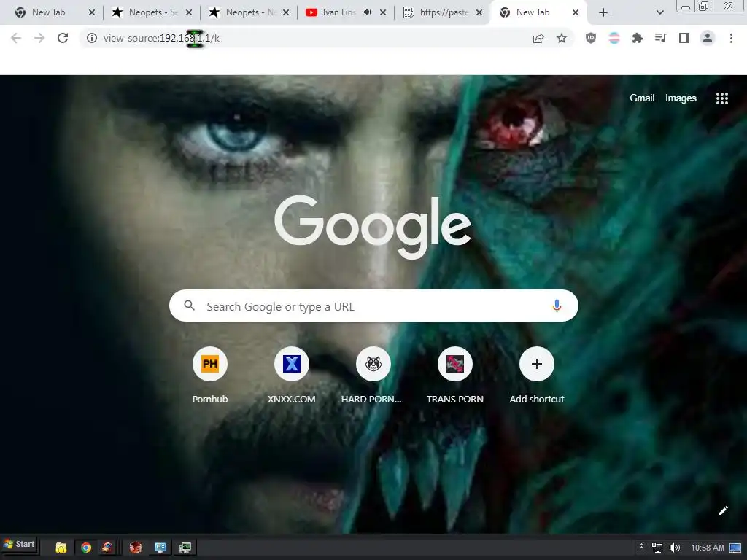Click the magnifier icon in search box
The width and height of the screenshot is (747, 560).
[x=189, y=306]
